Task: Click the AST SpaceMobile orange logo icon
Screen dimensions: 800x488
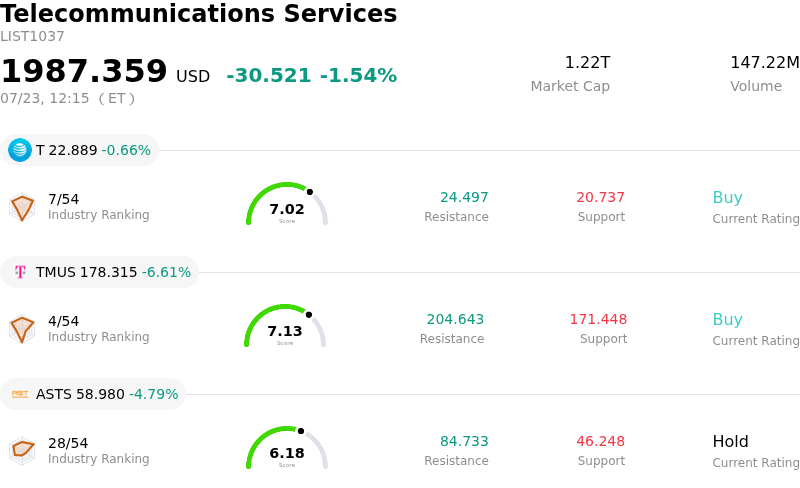Action: 20,394
